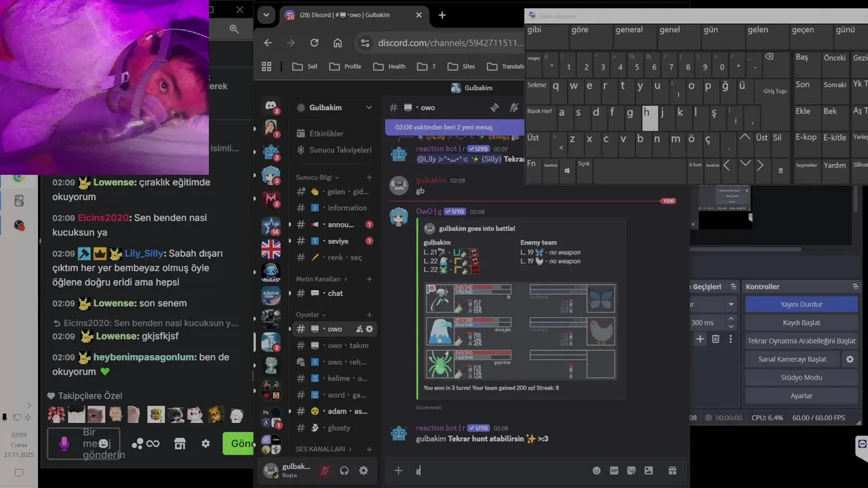Unmute the Discord microphone
868x488 pixels.
[x=325, y=470]
